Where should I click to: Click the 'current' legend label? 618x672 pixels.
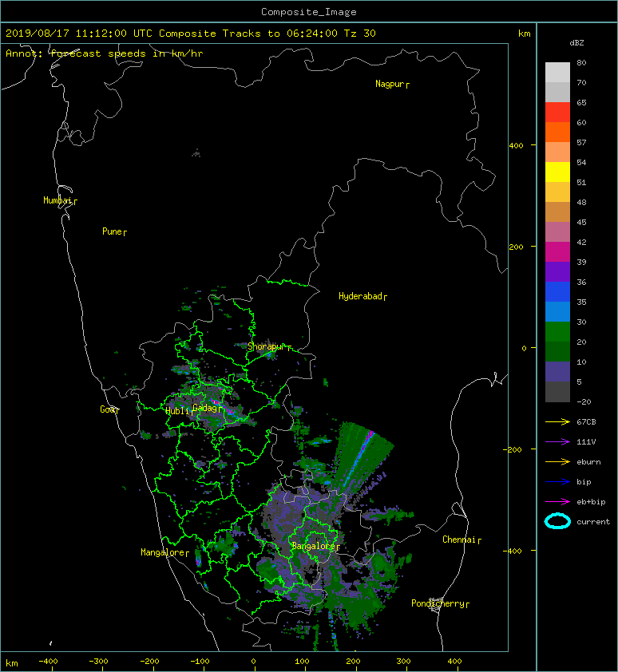(593, 522)
